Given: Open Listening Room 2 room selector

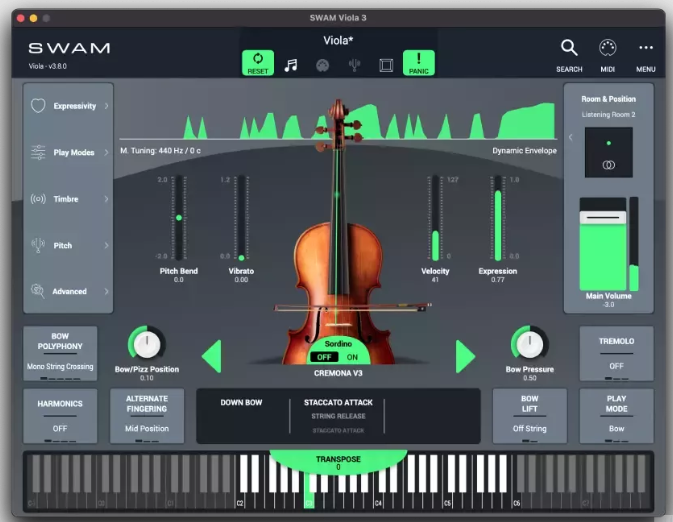Looking at the screenshot, I should click(x=608, y=115).
